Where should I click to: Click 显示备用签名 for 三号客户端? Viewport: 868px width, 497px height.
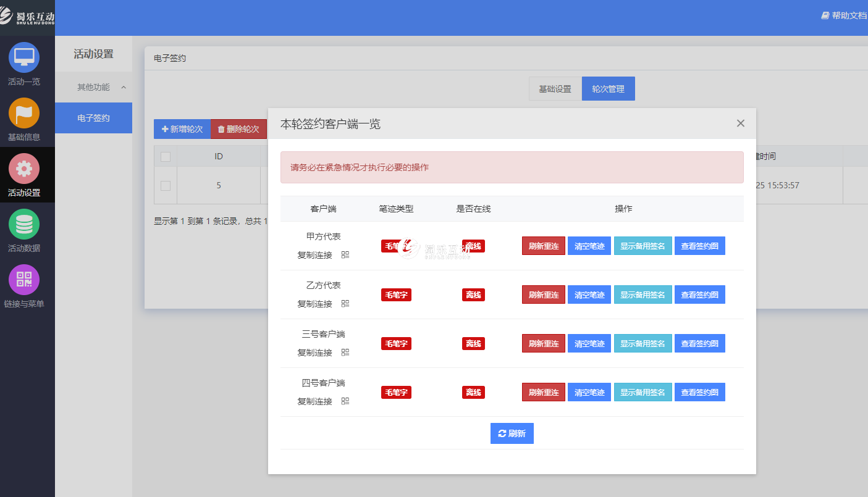643,343
